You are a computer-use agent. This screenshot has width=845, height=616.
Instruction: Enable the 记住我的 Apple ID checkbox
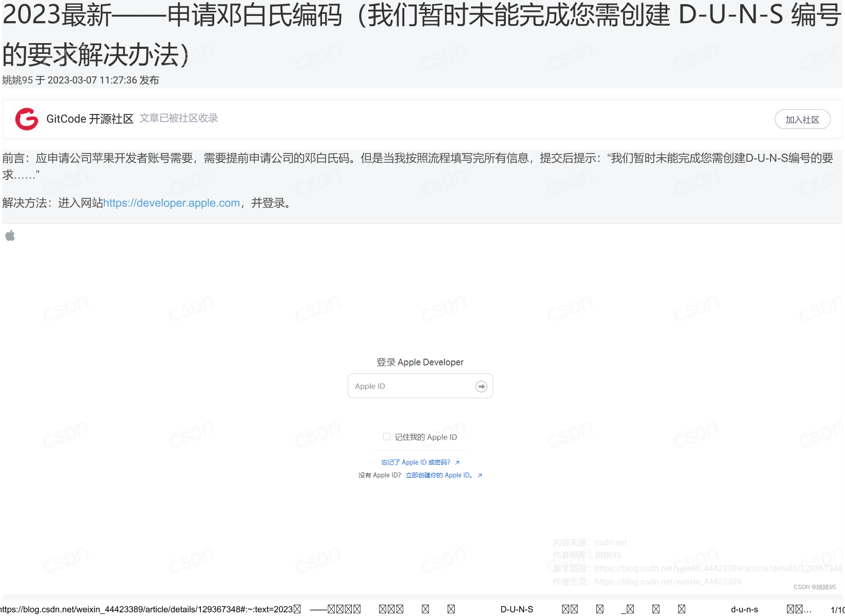click(387, 437)
